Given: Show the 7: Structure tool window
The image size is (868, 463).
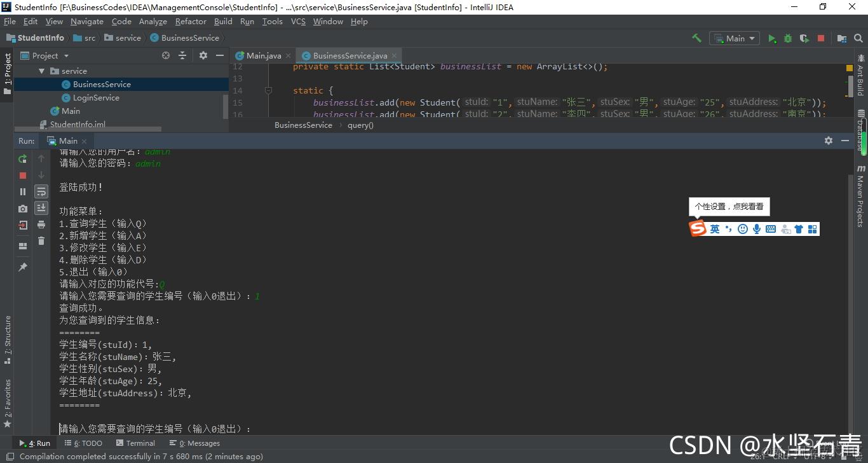Looking at the screenshot, I should tap(8, 340).
